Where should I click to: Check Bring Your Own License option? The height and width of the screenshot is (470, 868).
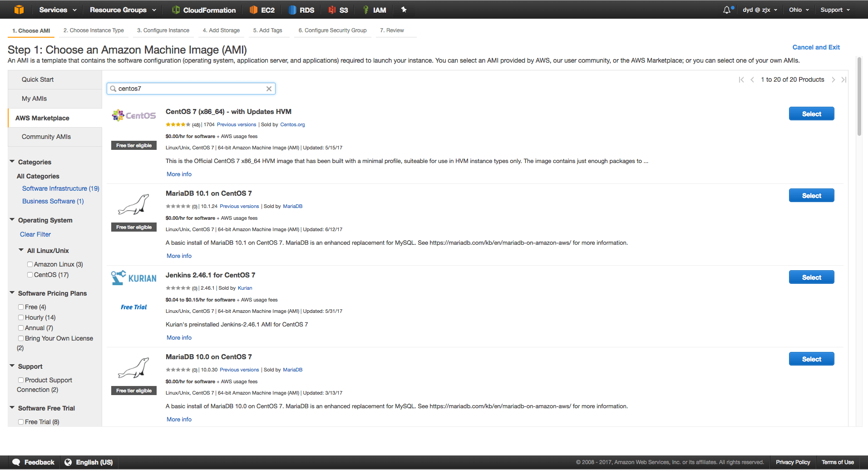21,338
